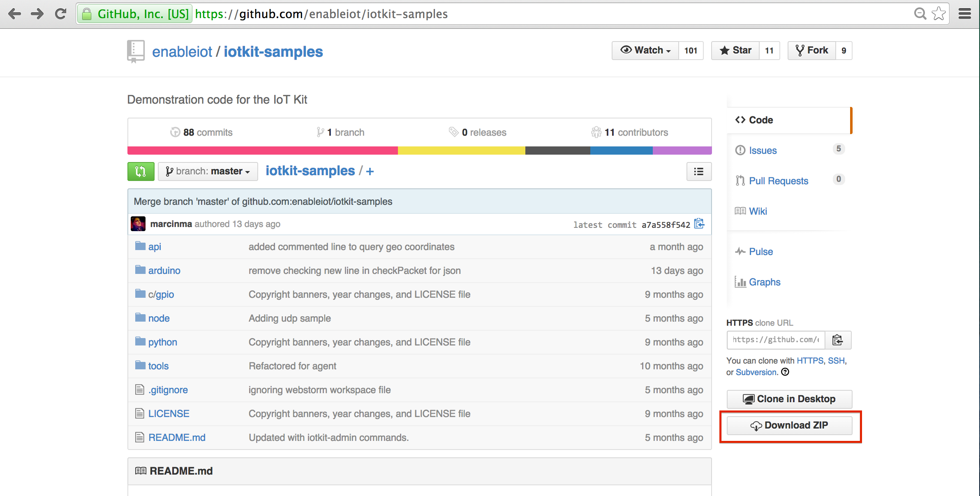Open the Graphs section
980x496 pixels.
764,282
